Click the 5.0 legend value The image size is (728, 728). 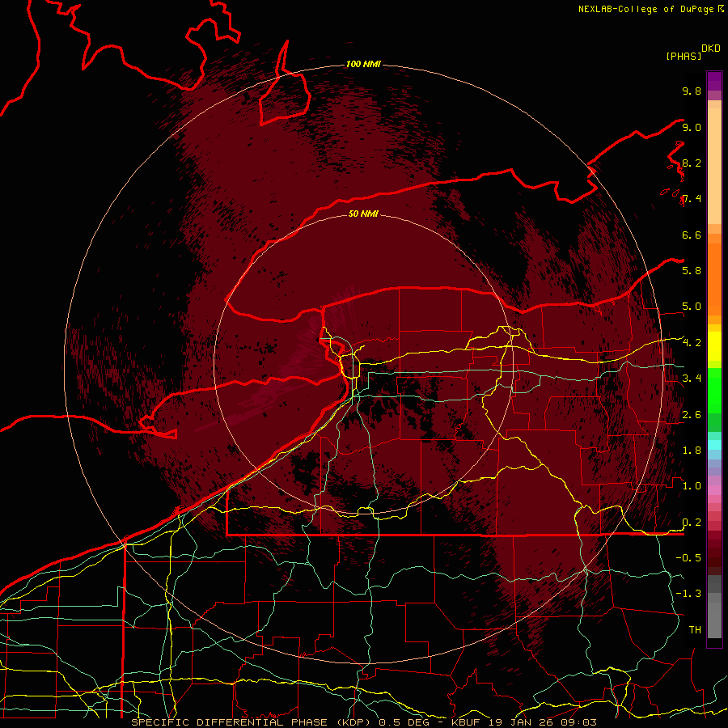click(692, 307)
